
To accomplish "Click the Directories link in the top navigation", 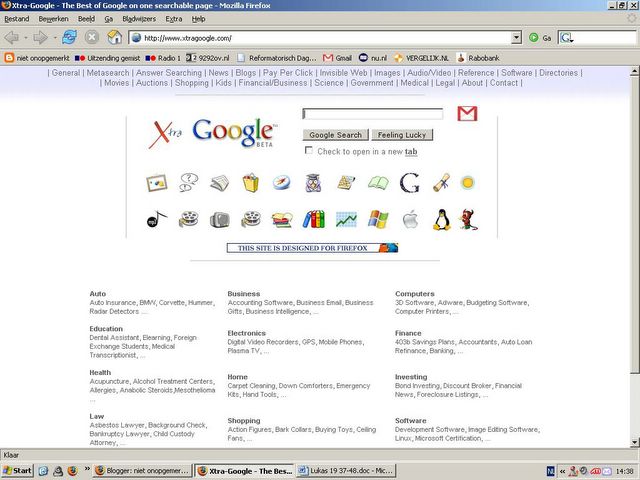I will coord(558,73).
